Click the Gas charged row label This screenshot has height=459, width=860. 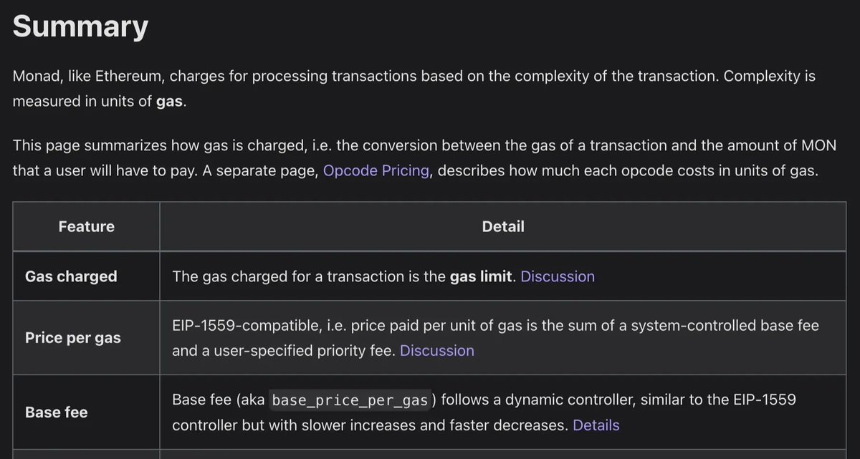pos(71,276)
